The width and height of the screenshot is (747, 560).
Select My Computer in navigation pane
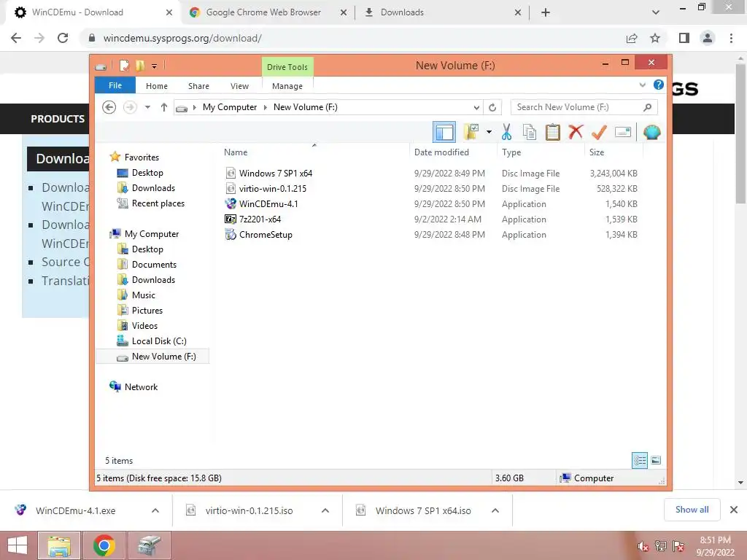[x=152, y=234]
